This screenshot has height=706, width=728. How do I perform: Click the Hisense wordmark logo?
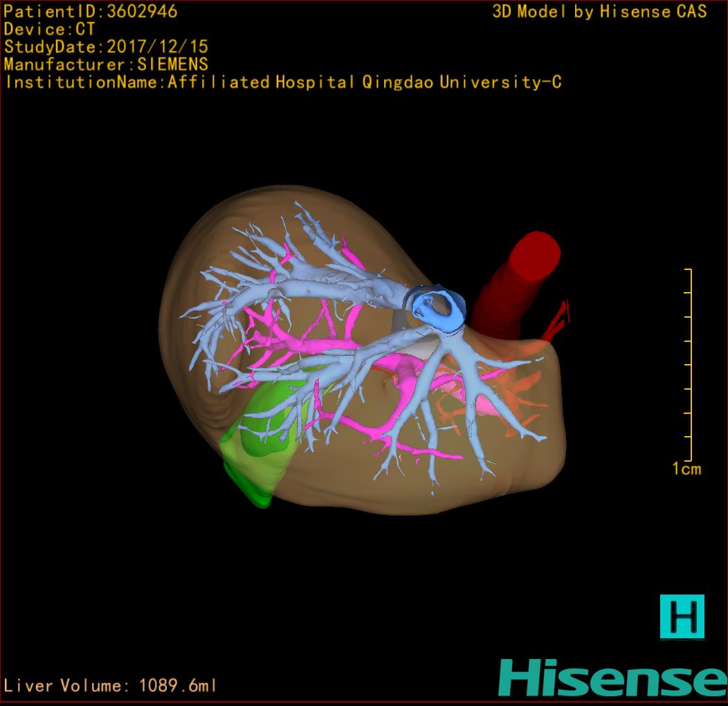click(612, 678)
